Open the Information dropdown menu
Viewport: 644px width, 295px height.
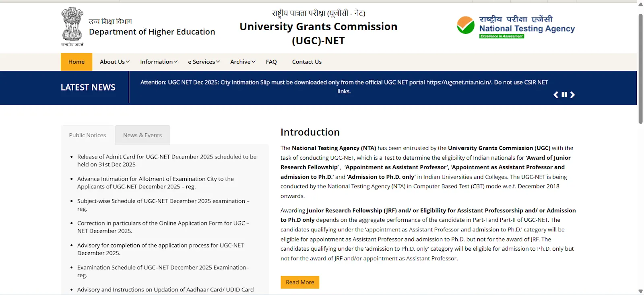click(159, 62)
